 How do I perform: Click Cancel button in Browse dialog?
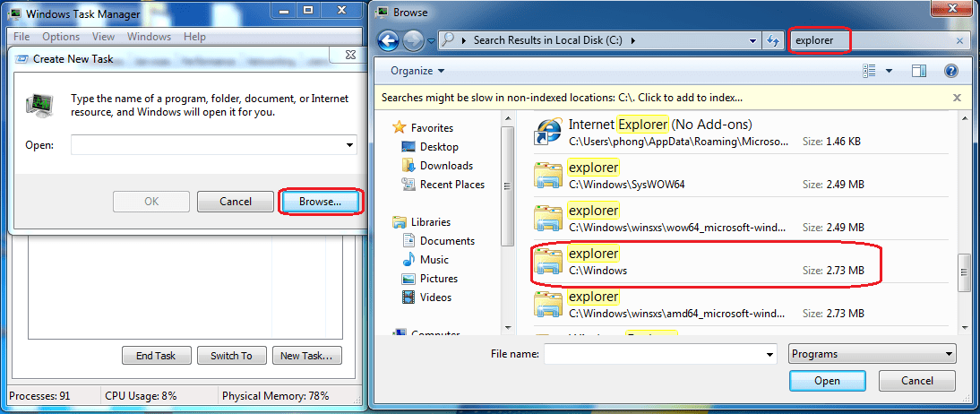tap(917, 381)
